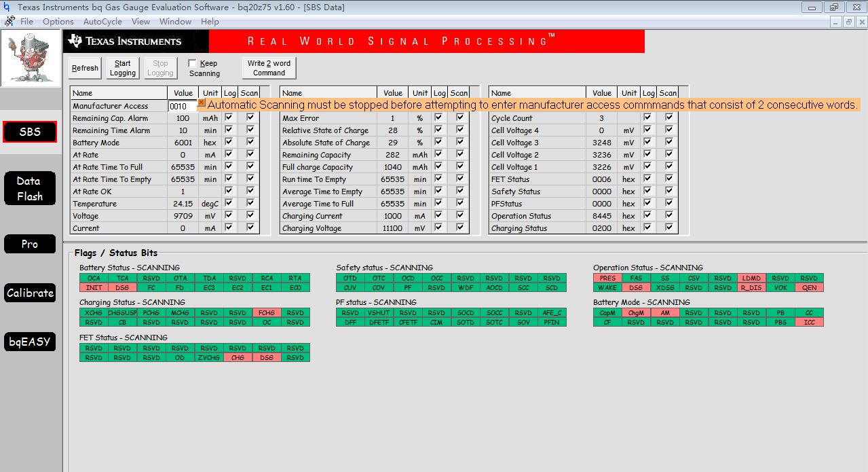Select the SBS sidebar button
The height and width of the screenshot is (472, 868).
(x=29, y=132)
